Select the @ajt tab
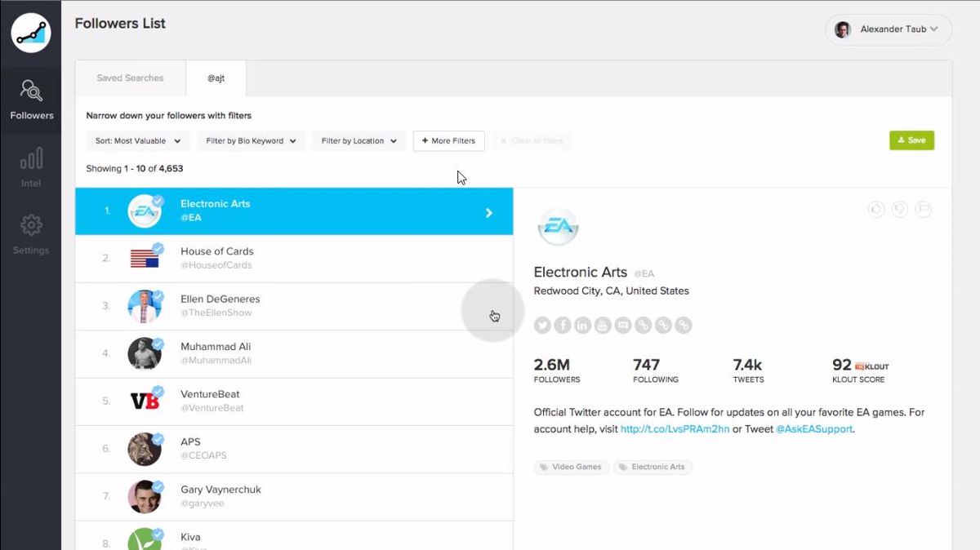980x550 pixels. point(216,78)
